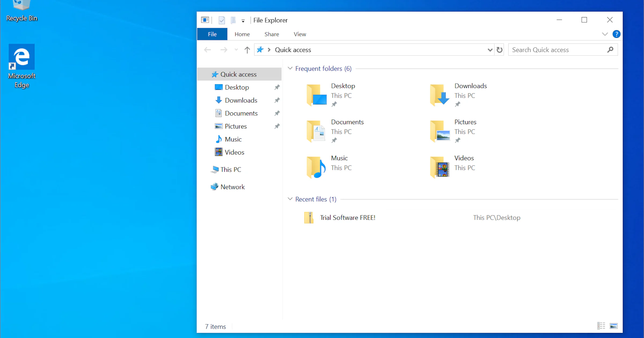Click the This PC\Desktop path text
Image resolution: width=644 pixels, height=338 pixels.
(x=496, y=218)
